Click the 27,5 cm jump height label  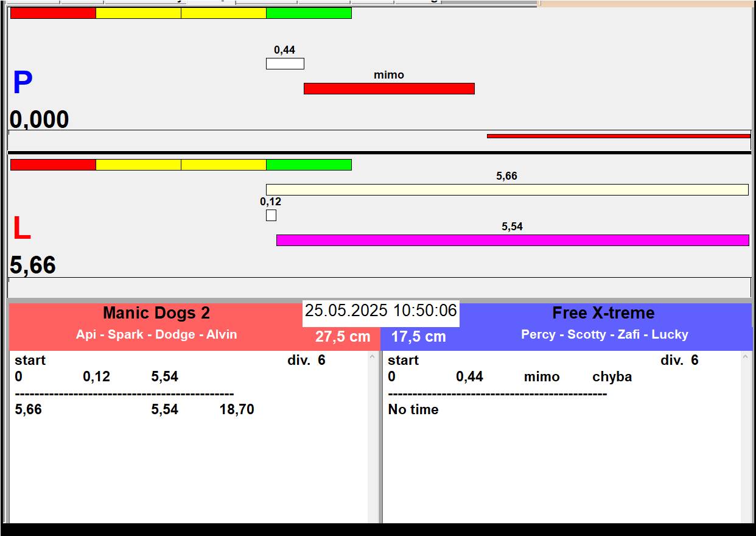coord(343,337)
